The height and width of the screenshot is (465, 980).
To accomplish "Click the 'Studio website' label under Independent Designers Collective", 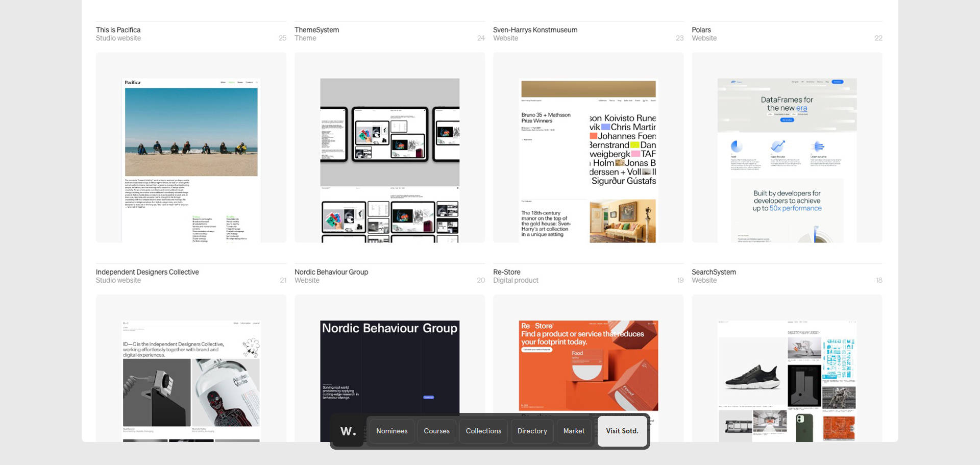I will pos(118,280).
